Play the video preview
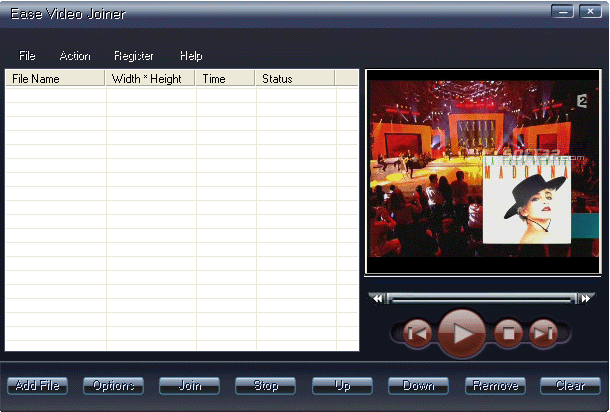This screenshot has width=610, height=412. point(462,333)
